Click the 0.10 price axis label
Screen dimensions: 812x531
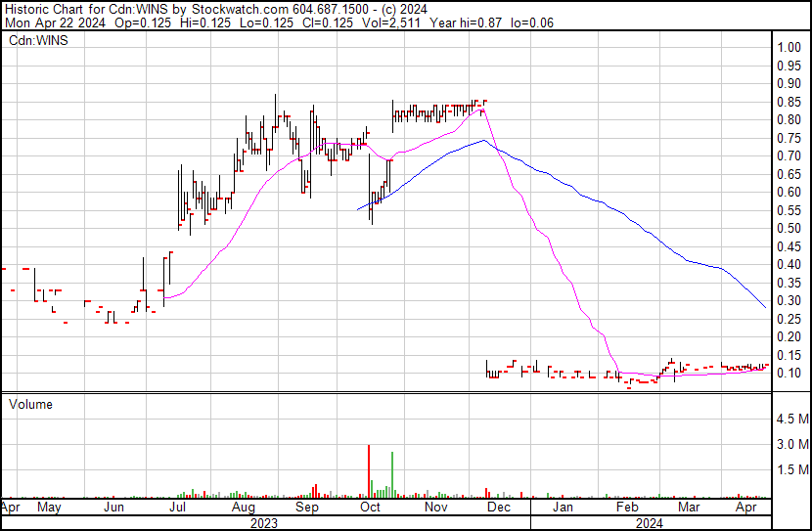(789, 374)
